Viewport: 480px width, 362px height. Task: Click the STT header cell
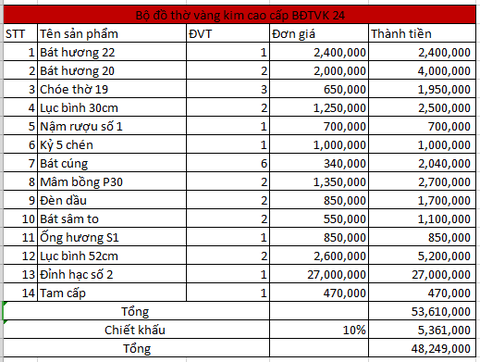pos(20,34)
